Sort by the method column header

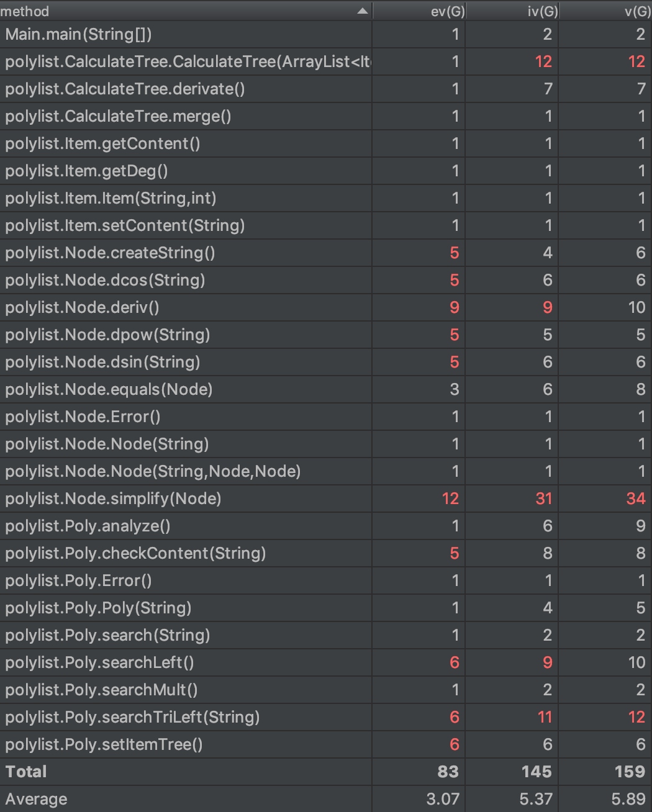coord(25,11)
